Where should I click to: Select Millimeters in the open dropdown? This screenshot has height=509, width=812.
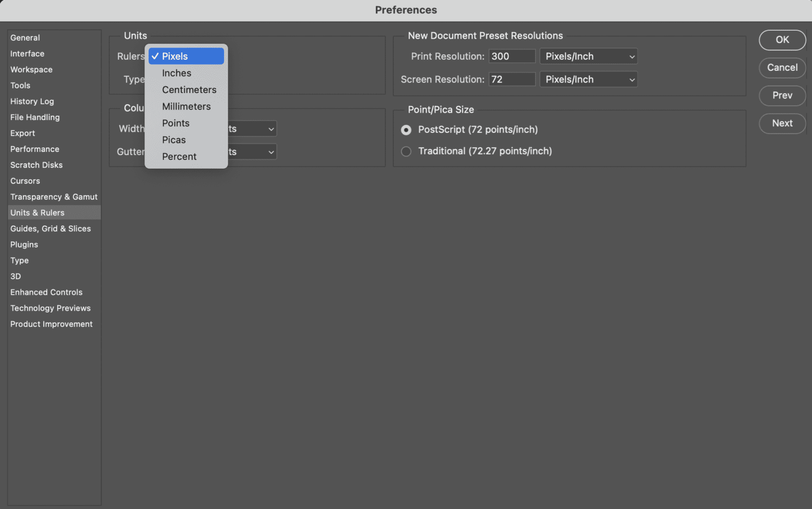(186, 106)
